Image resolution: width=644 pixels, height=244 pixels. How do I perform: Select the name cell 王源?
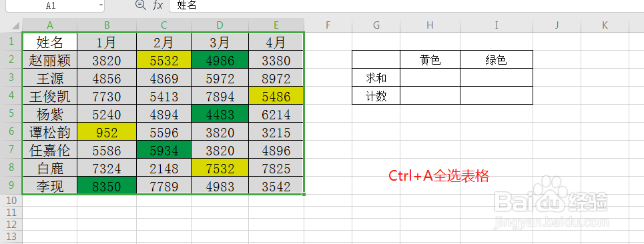pos(49,77)
